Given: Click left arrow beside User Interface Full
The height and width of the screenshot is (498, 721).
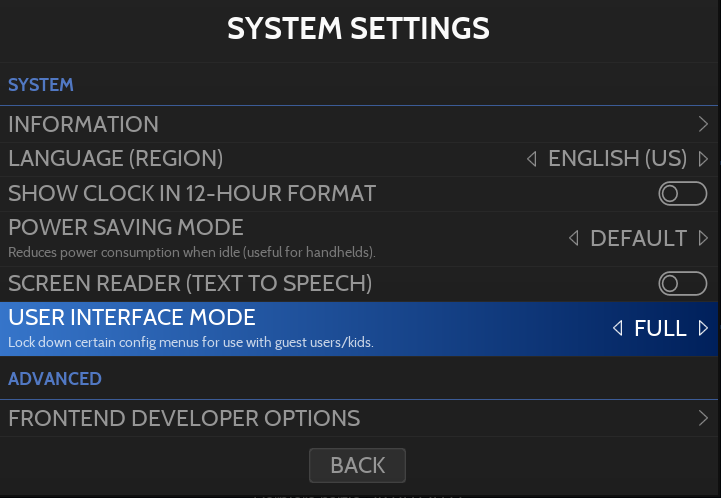Looking at the screenshot, I should tap(617, 328).
